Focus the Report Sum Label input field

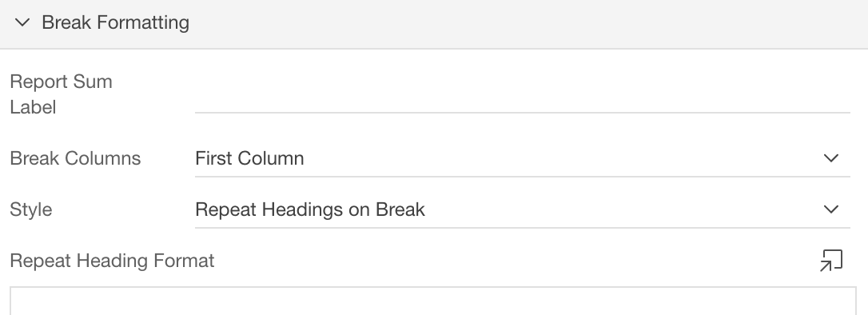point(522,94)
